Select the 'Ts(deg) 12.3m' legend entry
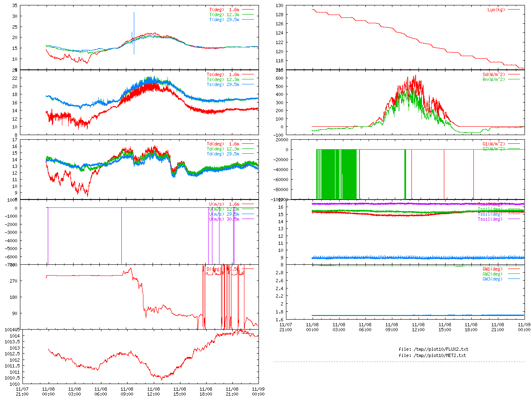The width and height of the screenshot is (532, 399). 223,80
